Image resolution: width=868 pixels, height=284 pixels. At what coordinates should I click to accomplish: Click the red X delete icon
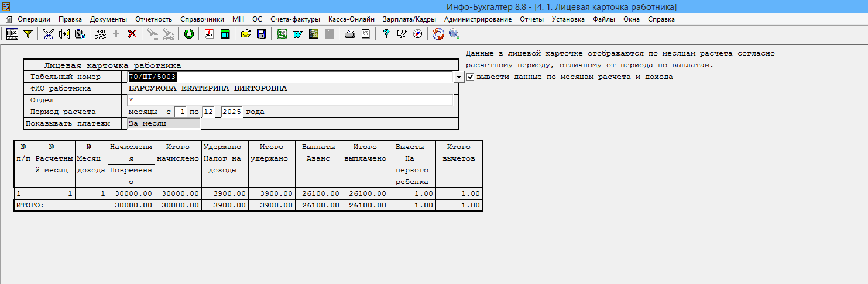132,34
